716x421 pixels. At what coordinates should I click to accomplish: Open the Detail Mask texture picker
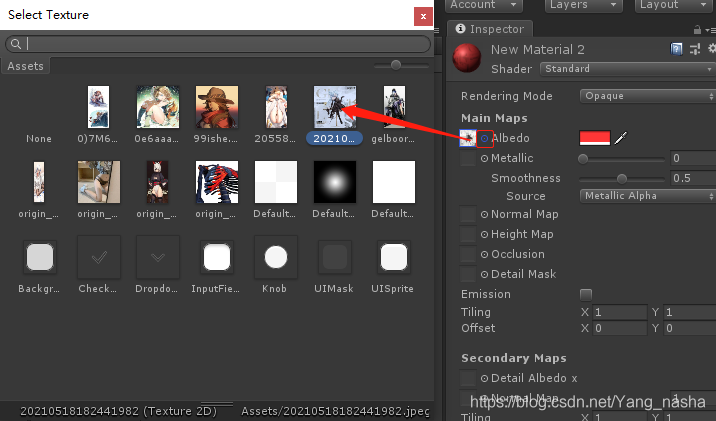pos(484,274)
